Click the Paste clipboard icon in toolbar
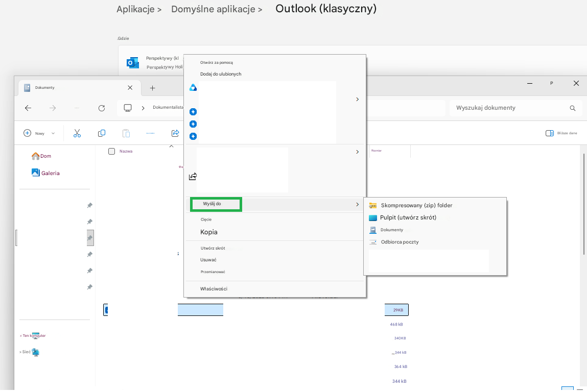 pyautogui.click(x=126, y=133)
